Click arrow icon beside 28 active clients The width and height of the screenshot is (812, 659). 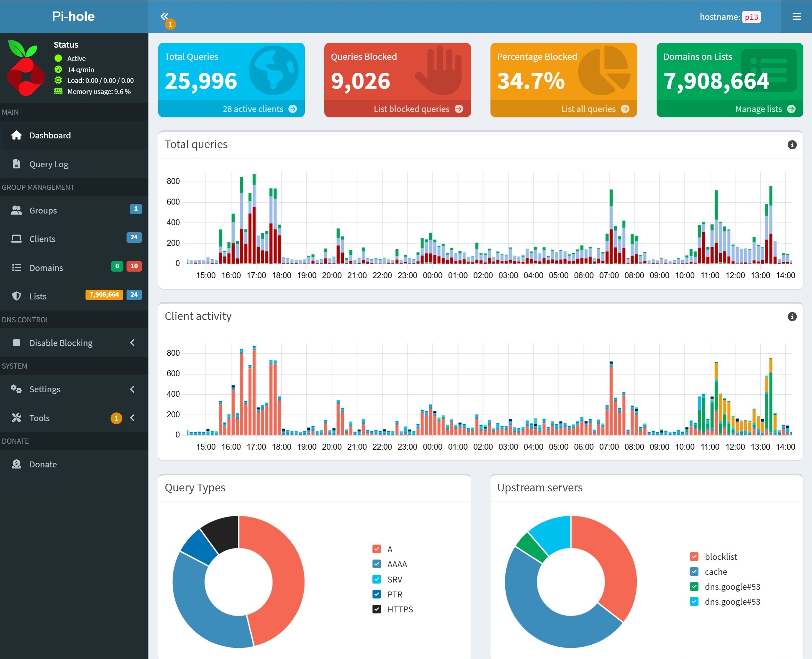tap(293, 109)
